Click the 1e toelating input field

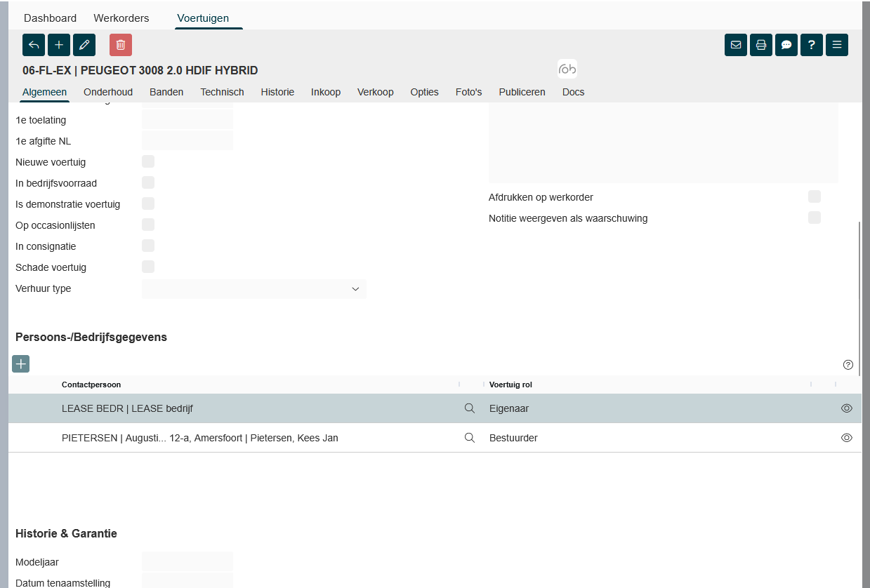pos(187,120)
